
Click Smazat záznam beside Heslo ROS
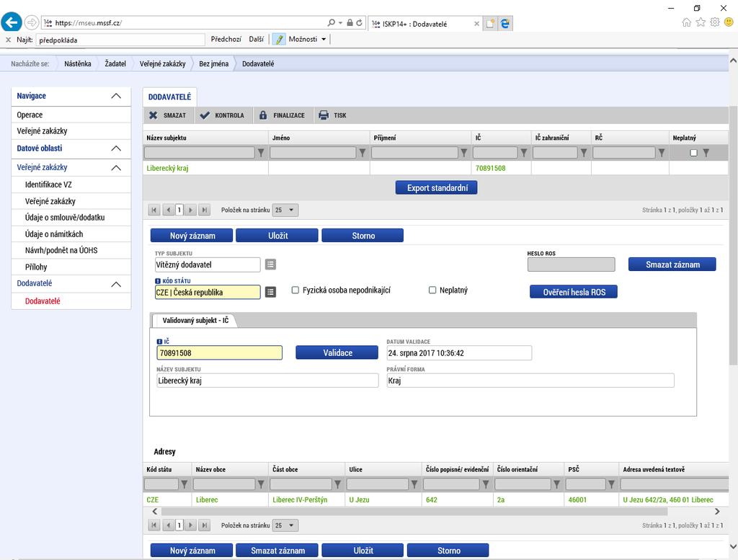click(x=672, y=265)
